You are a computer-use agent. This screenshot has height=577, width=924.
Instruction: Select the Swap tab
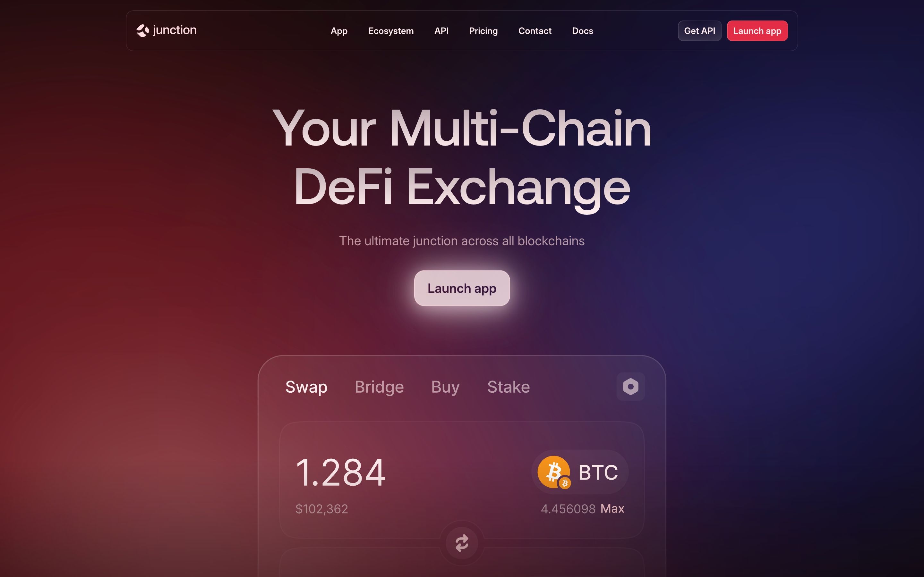306,387
